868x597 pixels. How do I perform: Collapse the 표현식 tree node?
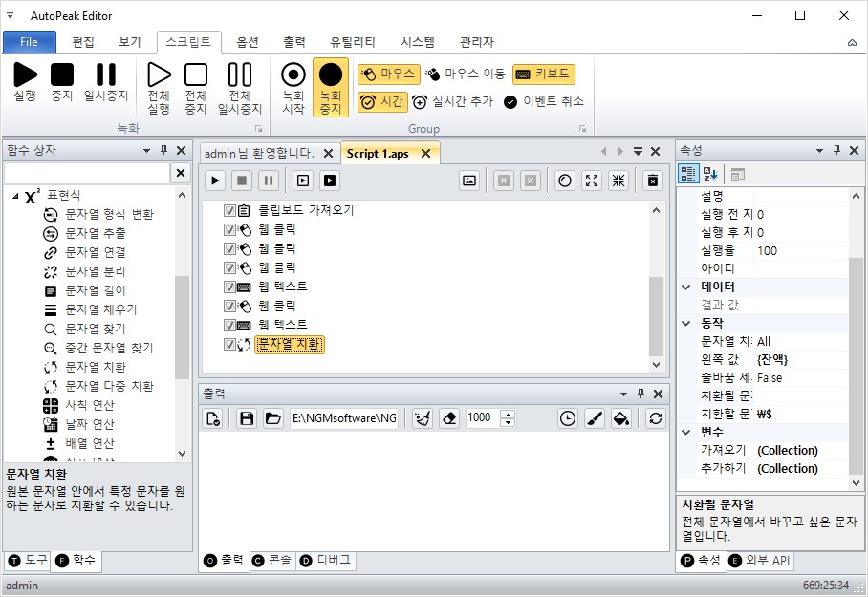pyautogui.click(x=15, y=196)
